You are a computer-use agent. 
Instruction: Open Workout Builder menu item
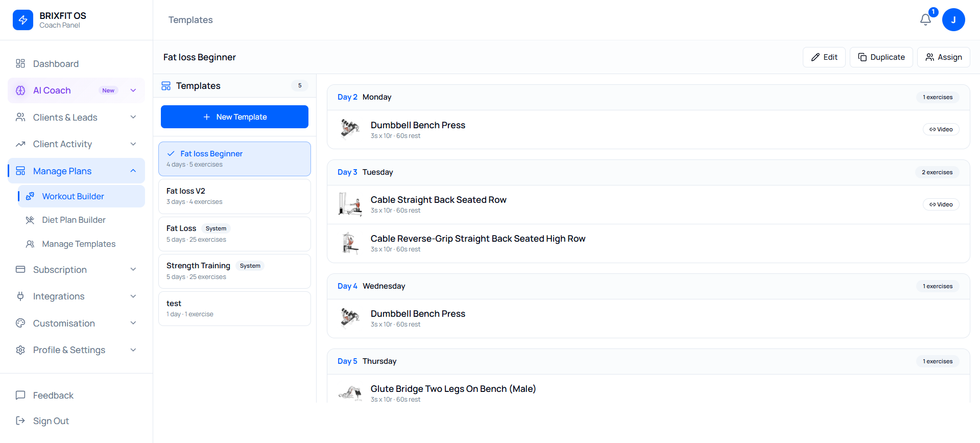pos(82,196)
